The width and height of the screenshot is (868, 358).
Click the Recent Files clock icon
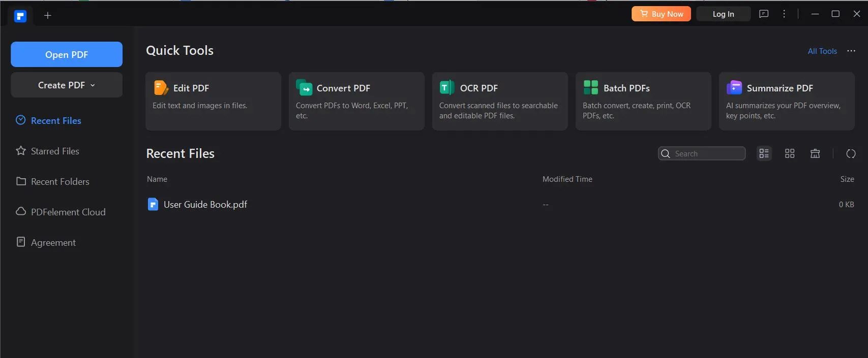pyautogui.click(x=21, y=120)
